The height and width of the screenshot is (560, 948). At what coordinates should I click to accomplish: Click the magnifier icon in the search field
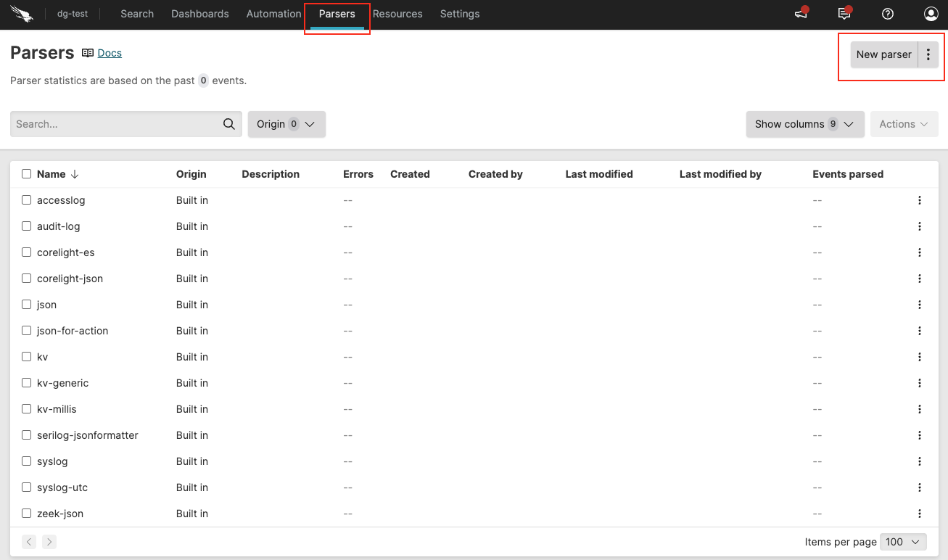click(x=228, y=123)
